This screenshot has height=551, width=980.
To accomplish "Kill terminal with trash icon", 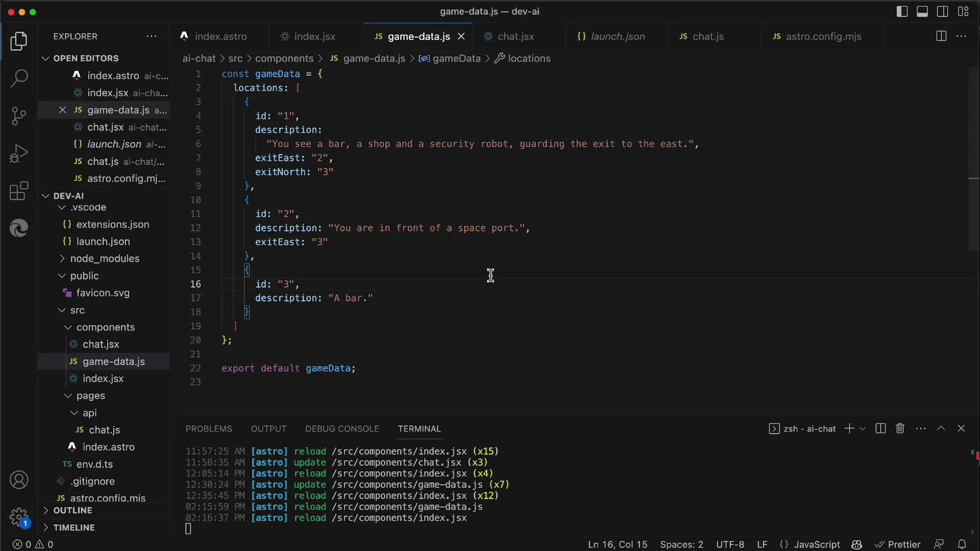I will click(900, 428).
